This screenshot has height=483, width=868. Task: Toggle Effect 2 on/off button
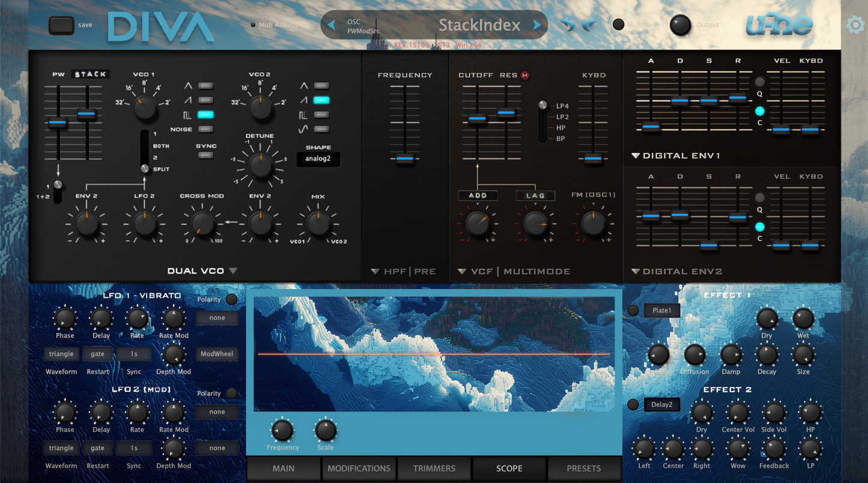point(633,404)
